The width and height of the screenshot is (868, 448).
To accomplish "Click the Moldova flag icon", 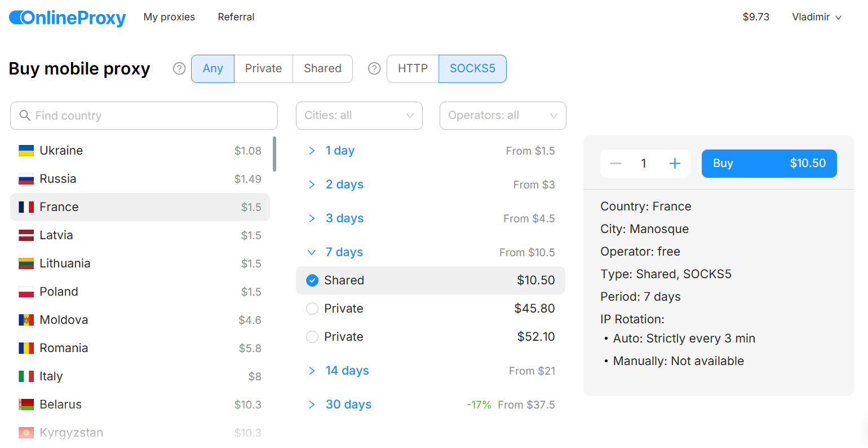I will tap(26, 320).
